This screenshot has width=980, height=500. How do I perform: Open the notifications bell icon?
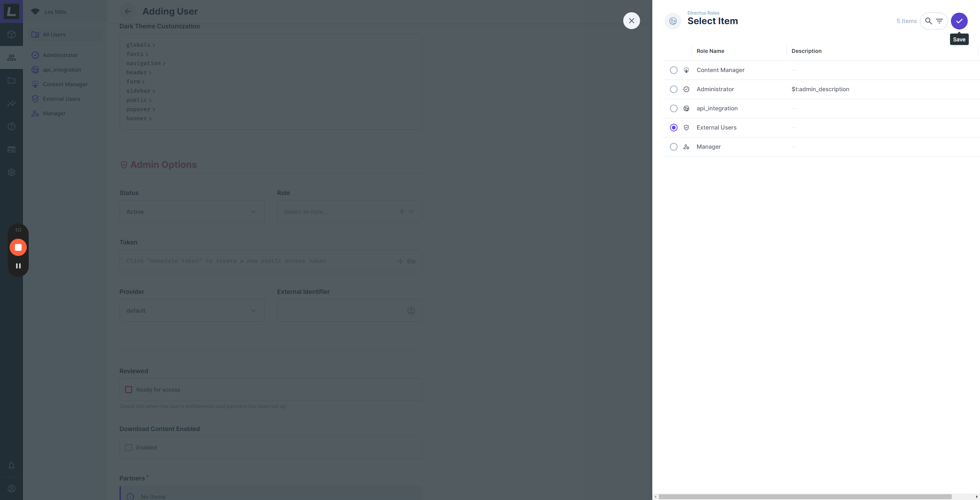[x=11, y=466]
